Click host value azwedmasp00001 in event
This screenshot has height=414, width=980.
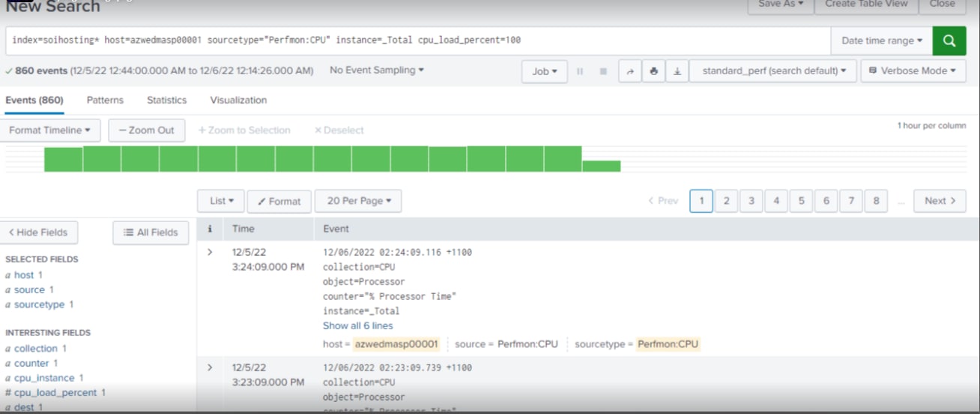(x=396, y=344)
